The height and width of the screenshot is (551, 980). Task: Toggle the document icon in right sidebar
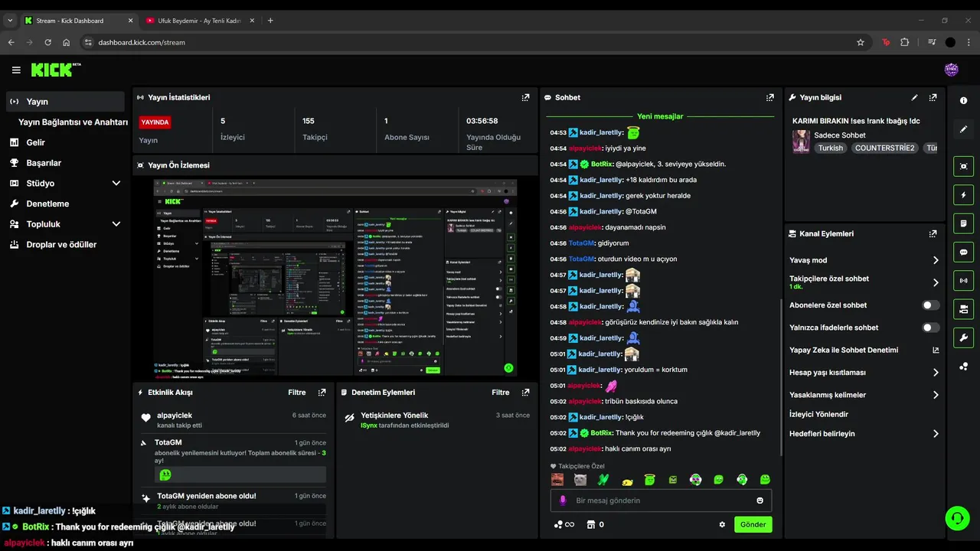point(963,223)
